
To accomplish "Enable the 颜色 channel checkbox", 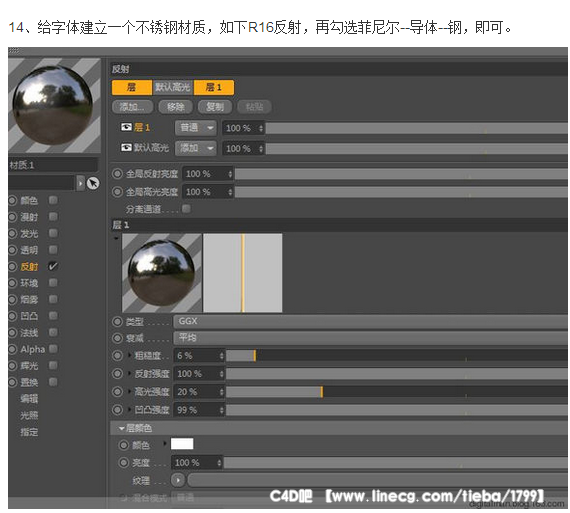I will coord(53,200).
